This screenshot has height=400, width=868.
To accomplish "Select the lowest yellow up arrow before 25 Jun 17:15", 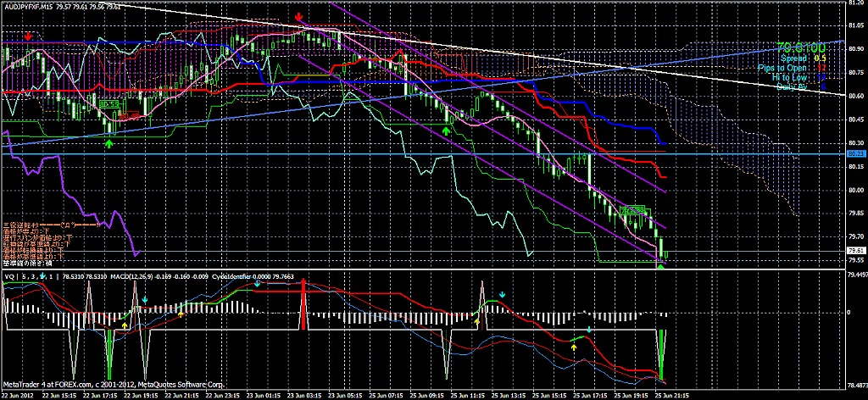I will tap(574, 347).
